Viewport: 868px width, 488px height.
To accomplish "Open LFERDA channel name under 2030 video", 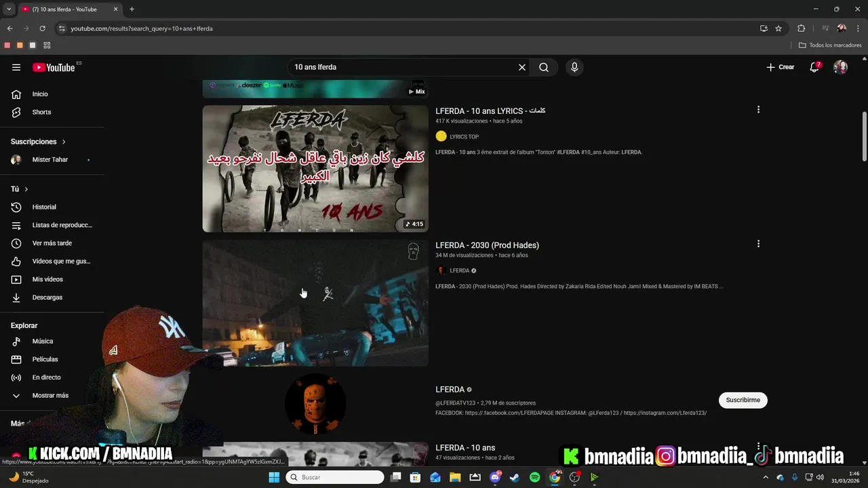I will [x=459, y=270].
